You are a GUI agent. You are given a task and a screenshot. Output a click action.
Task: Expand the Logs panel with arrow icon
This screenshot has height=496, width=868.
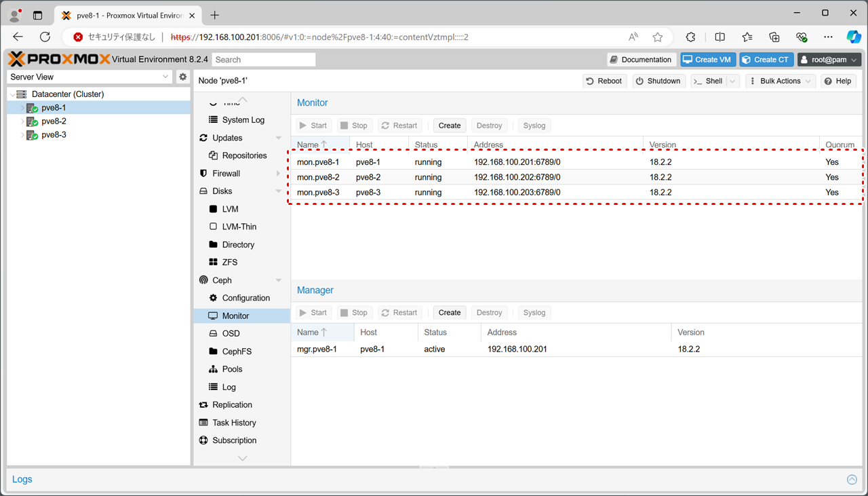[852, 480]
